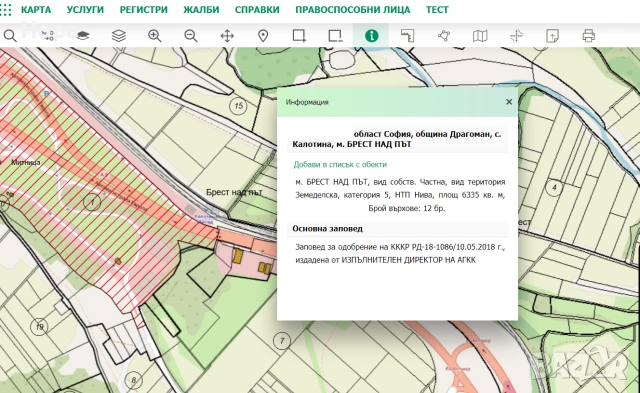Select the polygon drawing tool
Screen dimensions: 640x393
coord(444,36)
